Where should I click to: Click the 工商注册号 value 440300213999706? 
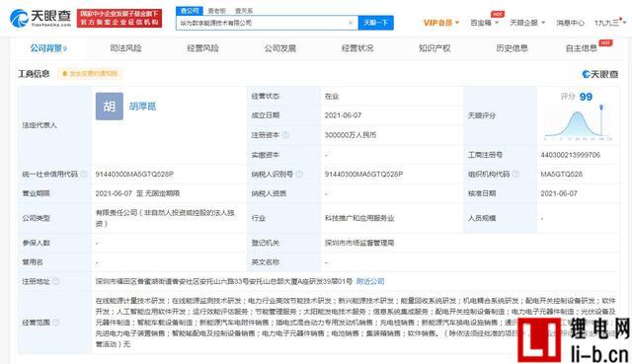571,155
